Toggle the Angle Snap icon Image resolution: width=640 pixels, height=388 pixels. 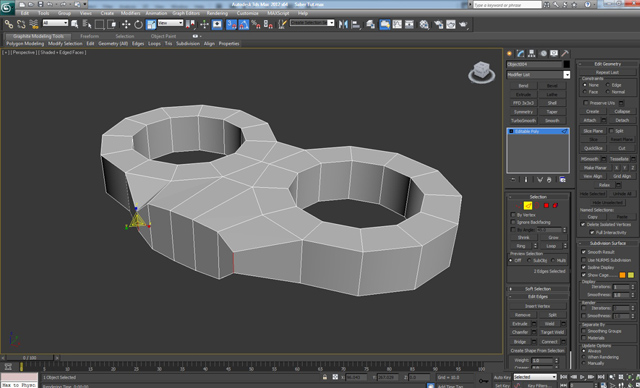244,24
